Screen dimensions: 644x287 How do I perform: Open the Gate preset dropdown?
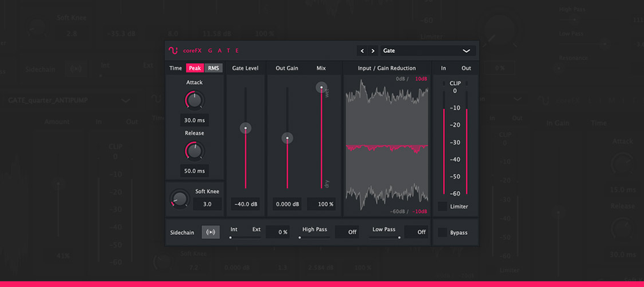point(428,51)
